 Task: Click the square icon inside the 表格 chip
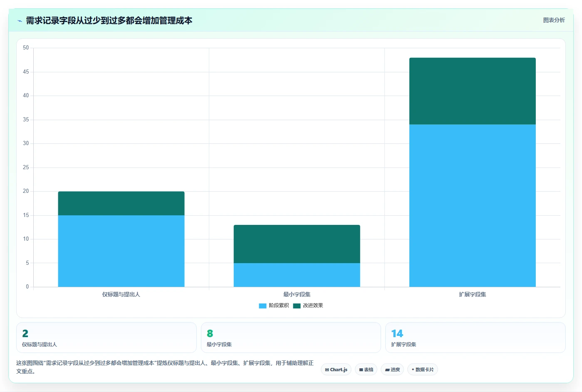[361, 370]
